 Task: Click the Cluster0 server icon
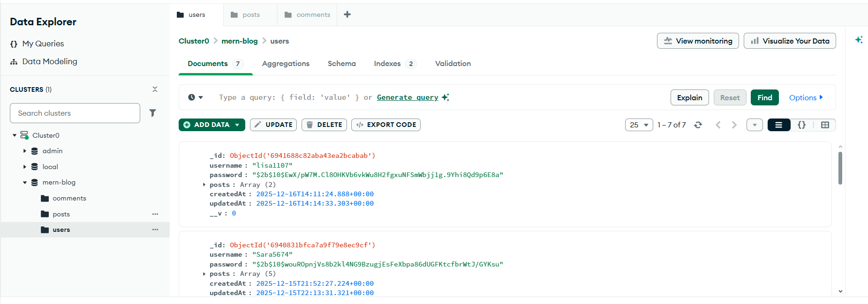tap(24, 135)
